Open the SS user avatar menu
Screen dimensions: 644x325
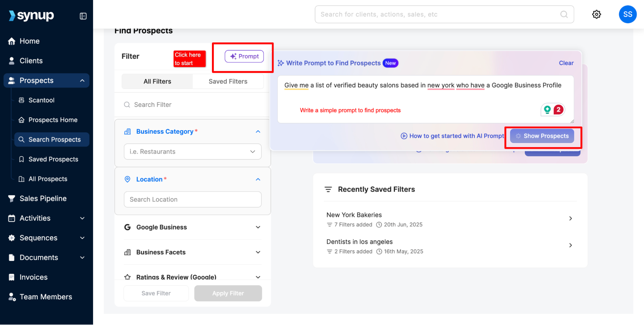627,14
